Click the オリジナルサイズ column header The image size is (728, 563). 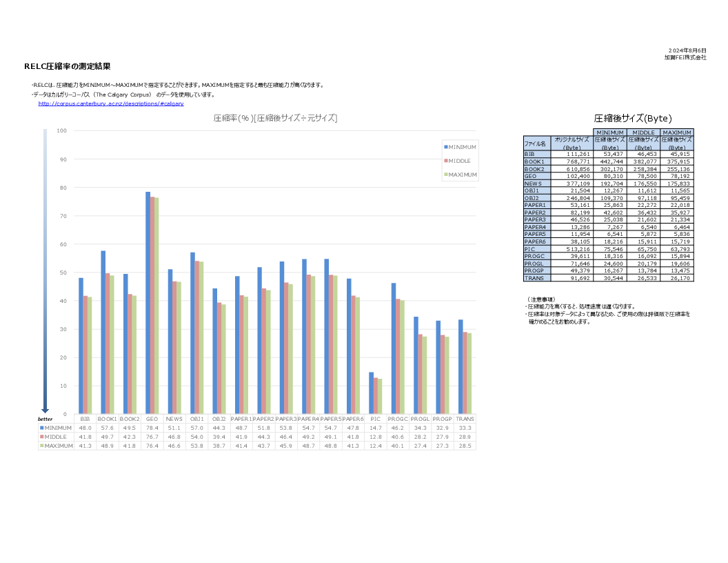click(x=571, y=143)
